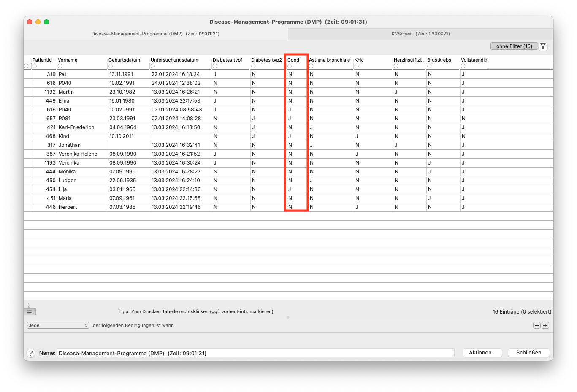577x392 pixels.
Task: Open help with the question mark button
Action: (31, 353)
